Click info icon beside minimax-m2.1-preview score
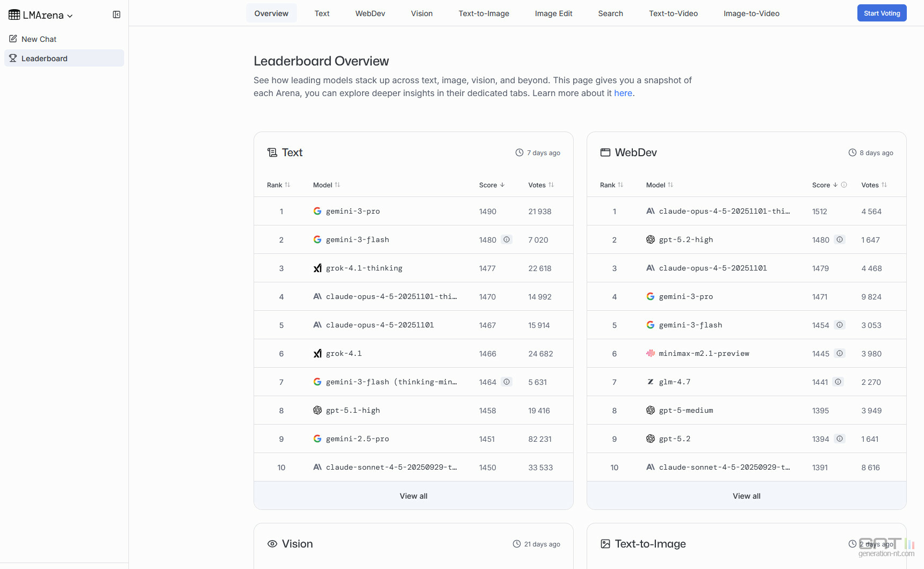924x569 pixels. tap(839, 353)
